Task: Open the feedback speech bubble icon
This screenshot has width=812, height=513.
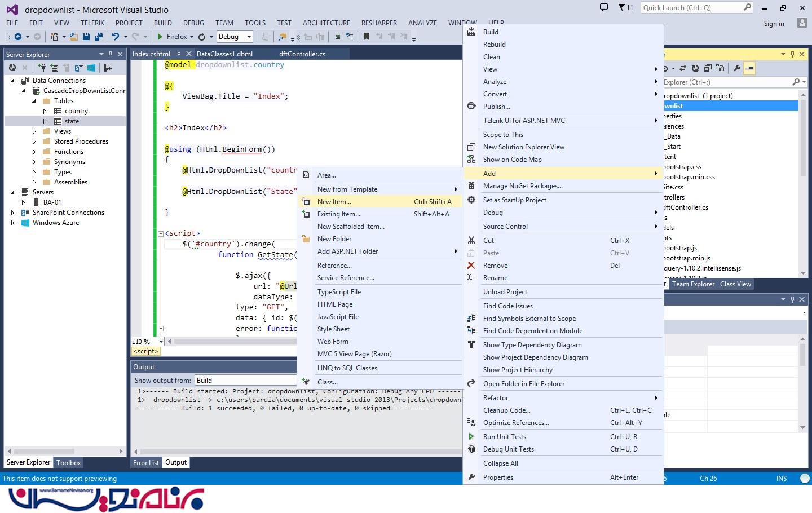Action: coord(604,8)
